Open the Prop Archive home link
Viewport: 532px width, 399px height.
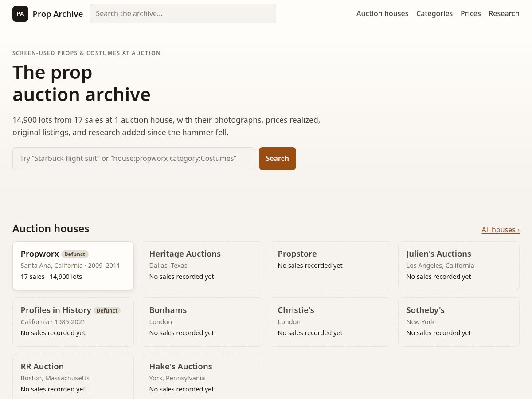click(x=48, y=14)
